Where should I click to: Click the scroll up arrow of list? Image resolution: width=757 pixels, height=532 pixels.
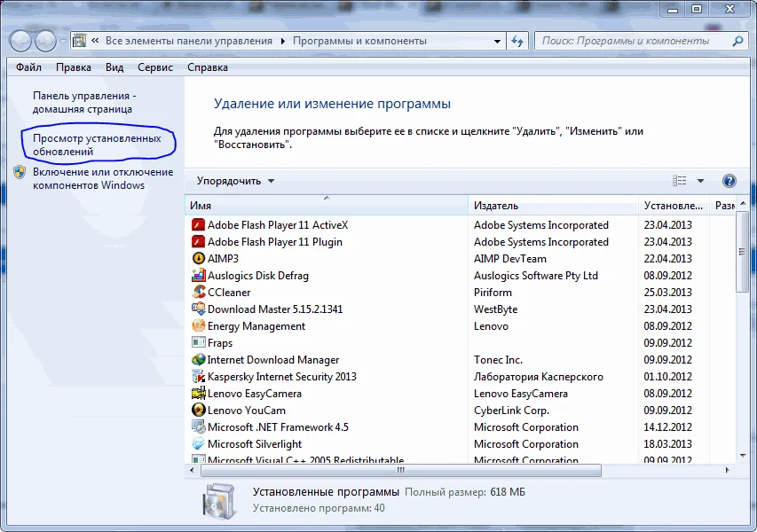(x=743, y=203)
